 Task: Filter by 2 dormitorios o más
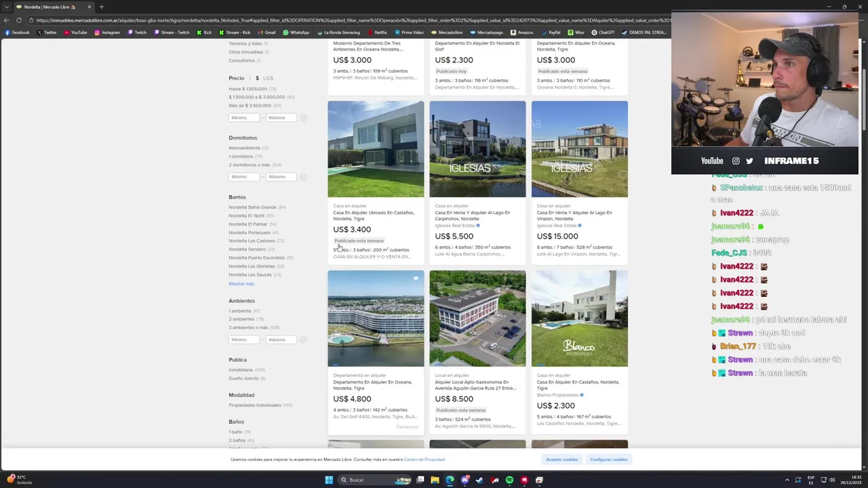[249, 165]
